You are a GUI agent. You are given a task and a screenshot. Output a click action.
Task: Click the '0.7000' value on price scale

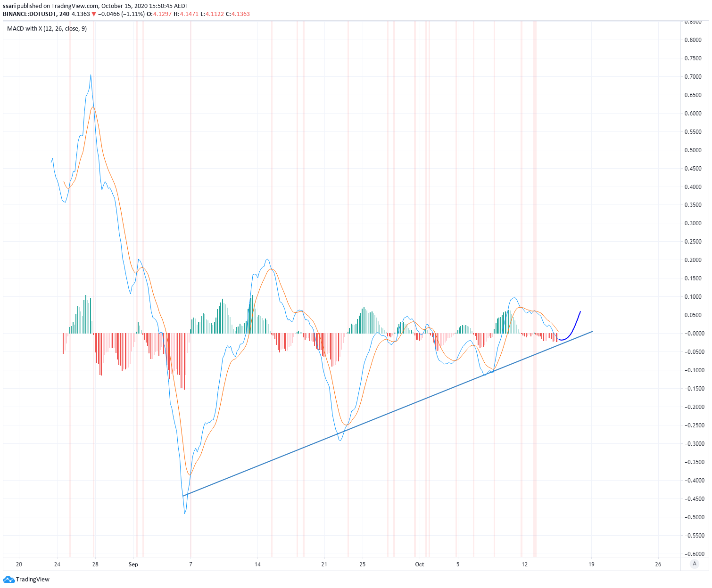[x=693, y=77]
